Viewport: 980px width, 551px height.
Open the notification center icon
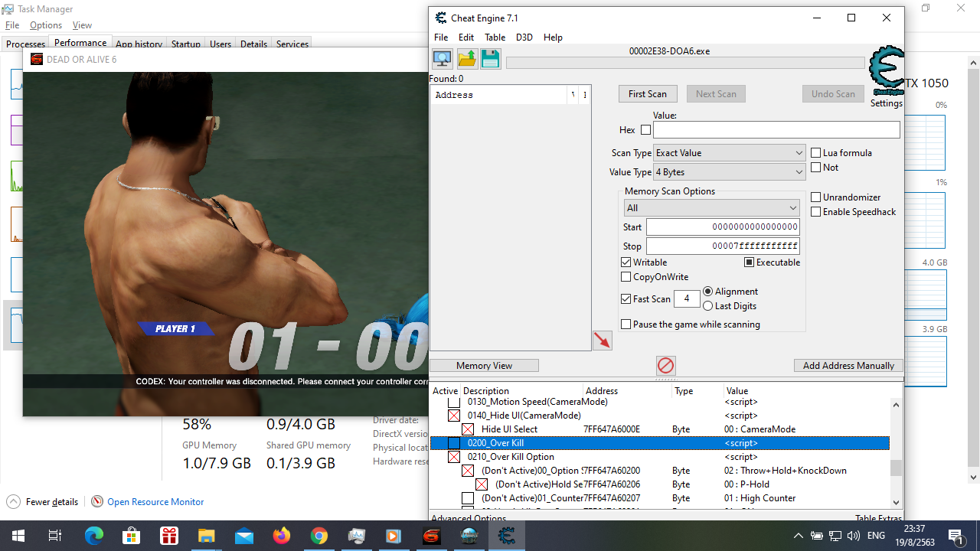(955, 536)
